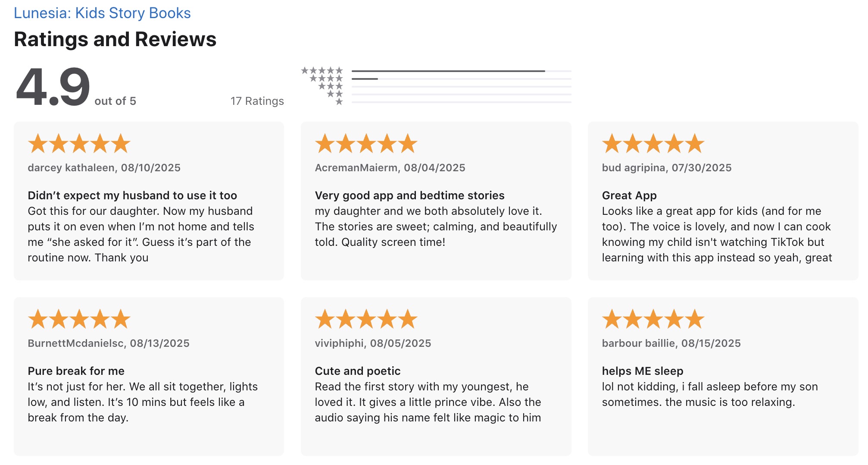Viewport: 868px width, 465px height.
Task: Click the stars on viviphiphi's review
Action: [x=366, y=319]
